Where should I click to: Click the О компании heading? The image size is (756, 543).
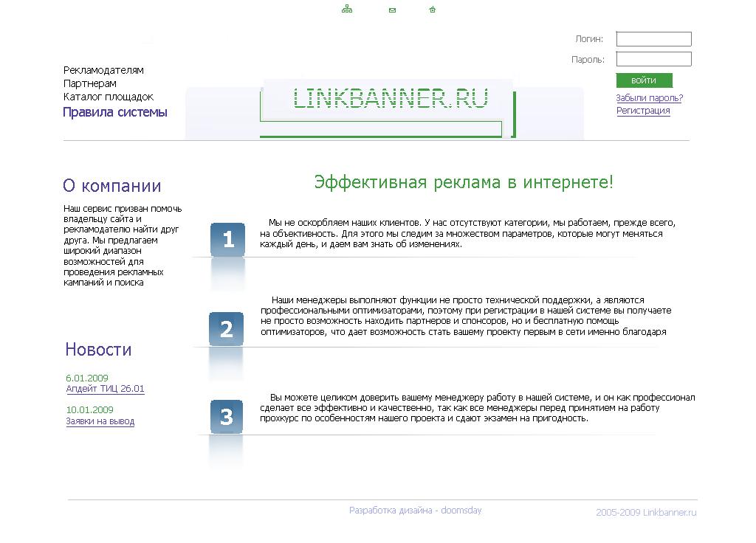[x=112, y=185]
